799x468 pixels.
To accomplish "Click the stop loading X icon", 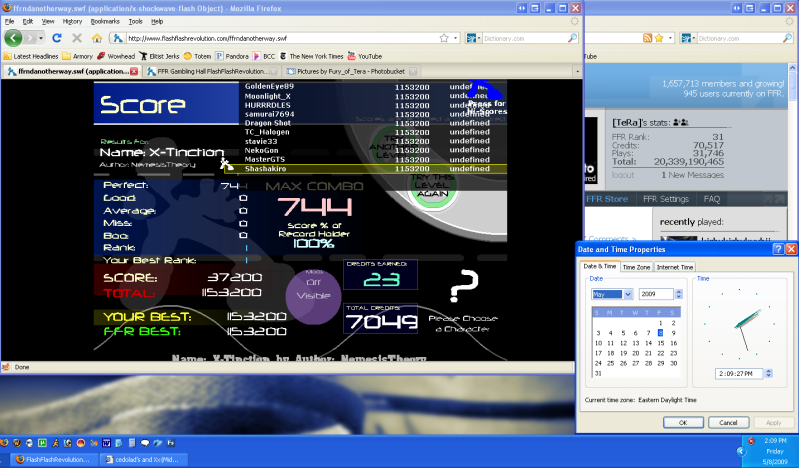I will tap(78, 38).
